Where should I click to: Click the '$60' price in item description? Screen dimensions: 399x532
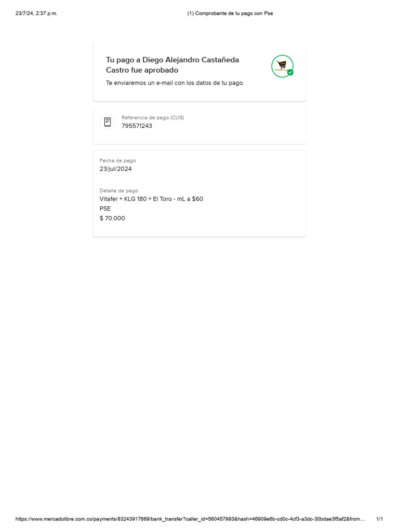[197, 199]
